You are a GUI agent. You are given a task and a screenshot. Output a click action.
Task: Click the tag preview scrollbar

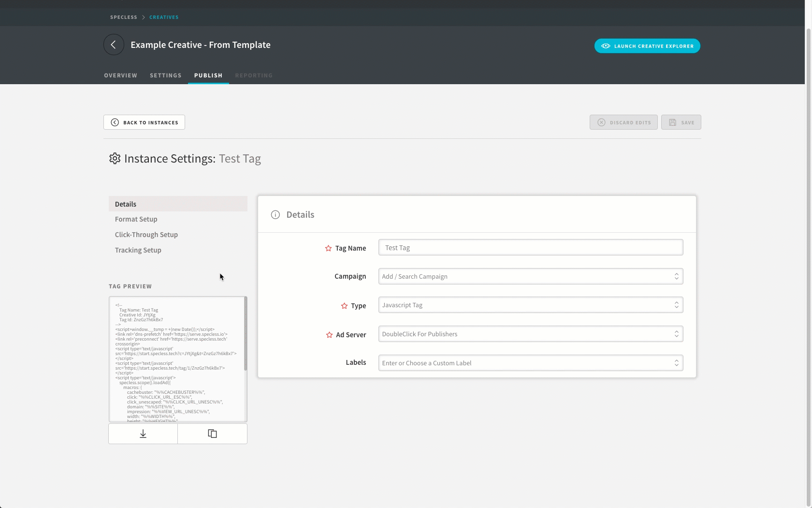coord(246,334)
